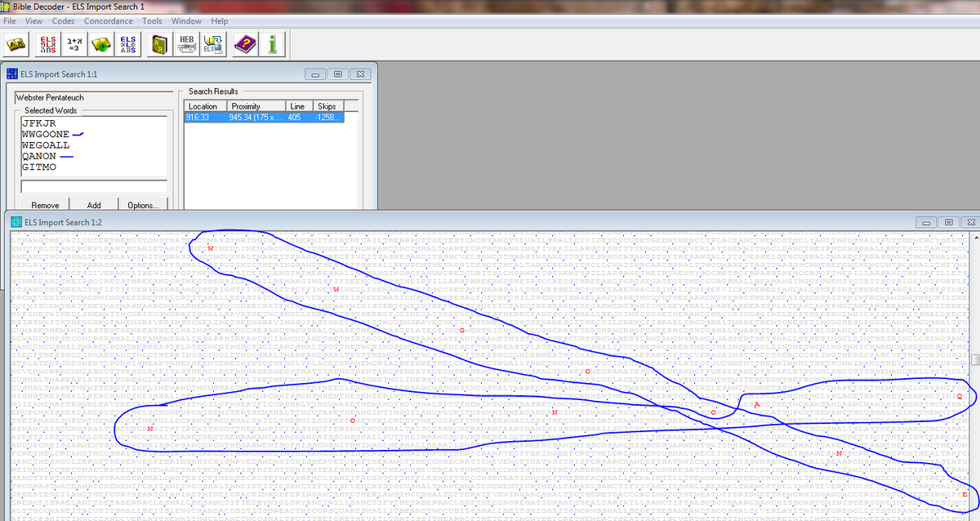Click the line value 405 in results
This screenshot has width=980, height=521.
pos(295,118)
